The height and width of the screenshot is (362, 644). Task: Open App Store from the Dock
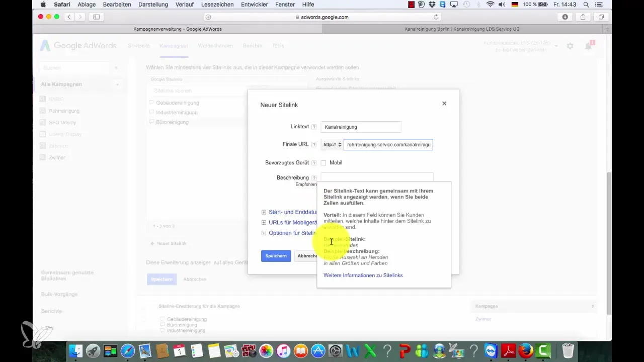point(318,350)
